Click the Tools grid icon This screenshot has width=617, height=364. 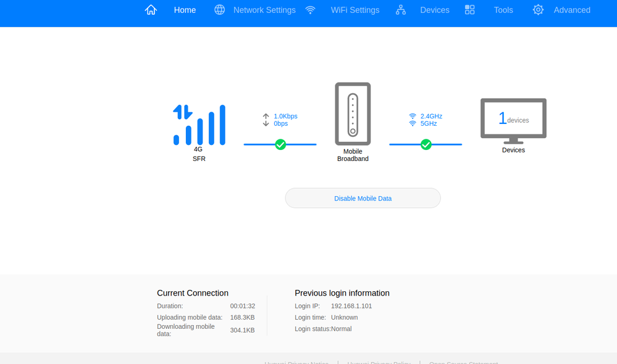point(469,10)
